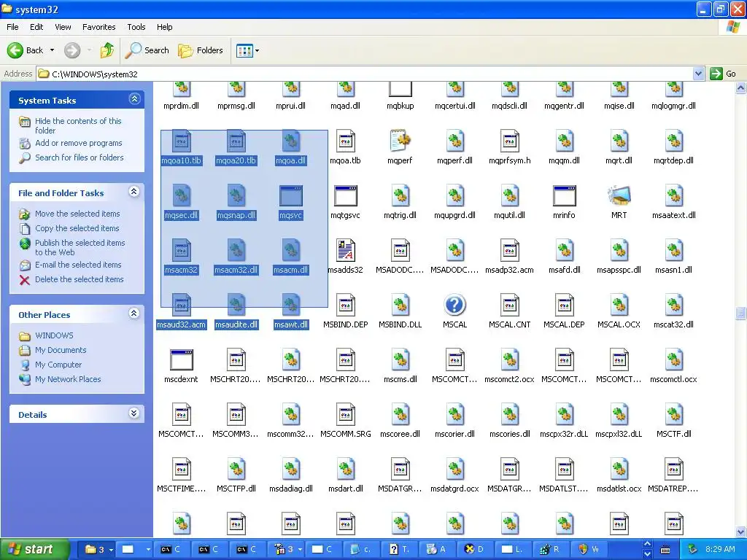Select the MSCTF.dll file icon
This screenshot has height=560, width=747.
[x=673, y=415]
